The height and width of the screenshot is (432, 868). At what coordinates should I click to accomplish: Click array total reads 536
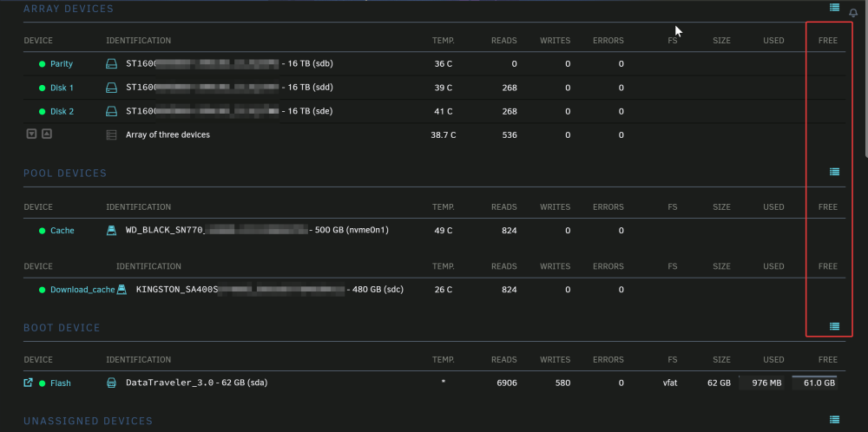[510, 135]
